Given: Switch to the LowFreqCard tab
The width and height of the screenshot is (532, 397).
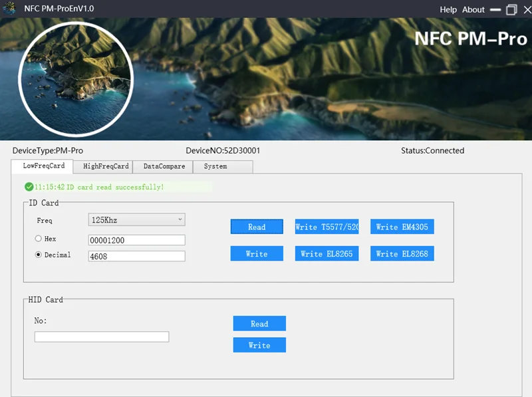Looking at the screenshot, I should [x=43, y=166].
